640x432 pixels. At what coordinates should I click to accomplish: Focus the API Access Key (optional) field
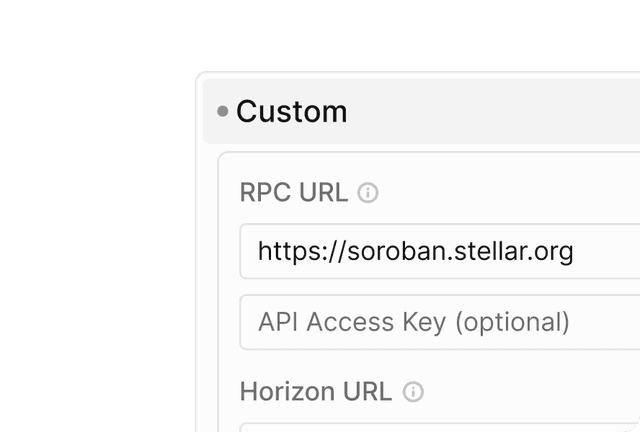(440, 322)
